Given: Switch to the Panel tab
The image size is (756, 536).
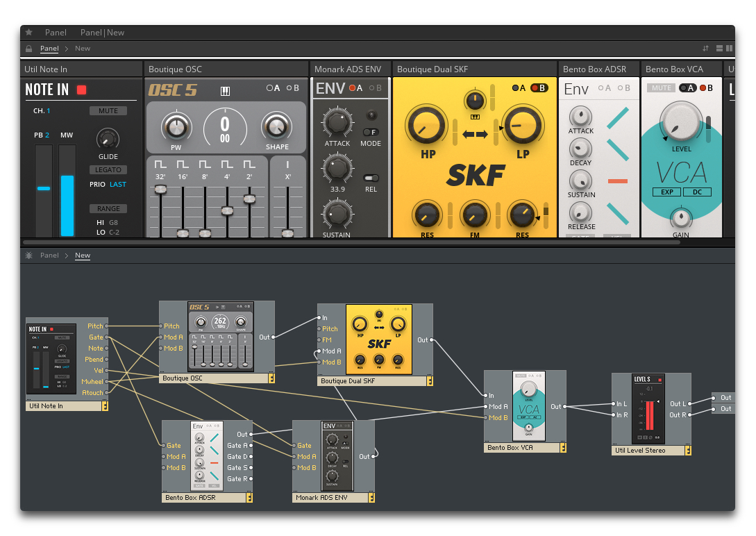Looking at the screenshot, I should (56, 32).
